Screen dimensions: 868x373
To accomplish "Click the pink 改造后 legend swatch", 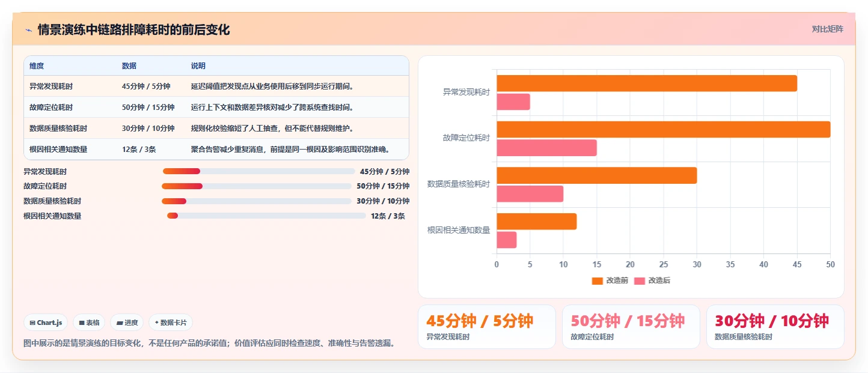I will pyautogui.click(x=639, y=281).
